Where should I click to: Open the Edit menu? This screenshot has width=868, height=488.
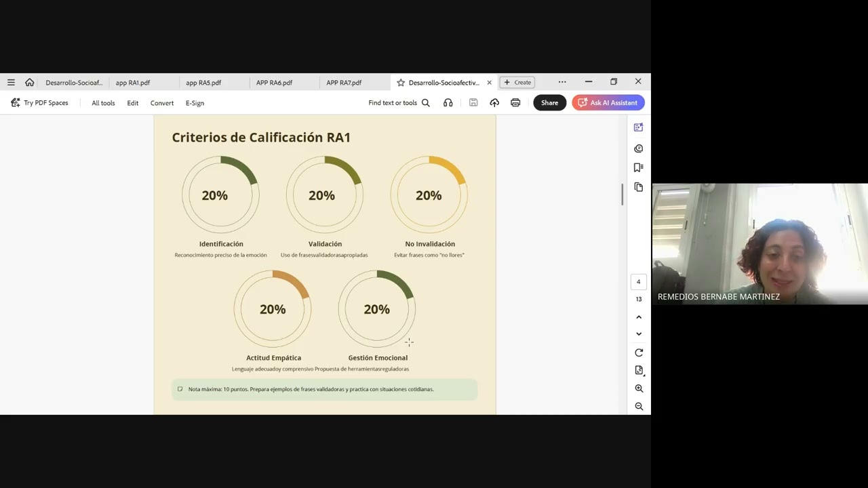132,103
